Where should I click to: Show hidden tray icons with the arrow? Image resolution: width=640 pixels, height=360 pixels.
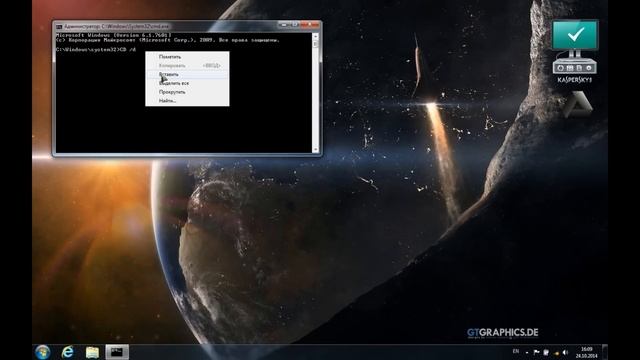(527, 352)
